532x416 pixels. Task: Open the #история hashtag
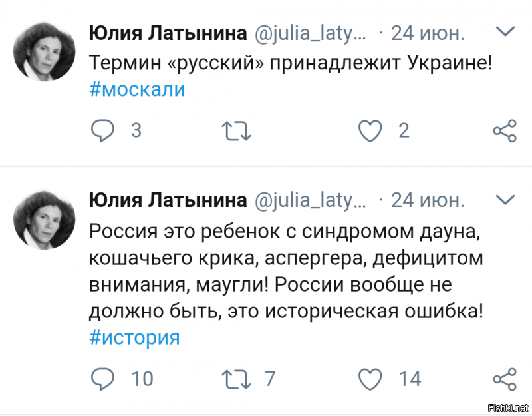(x=134, y=337)
